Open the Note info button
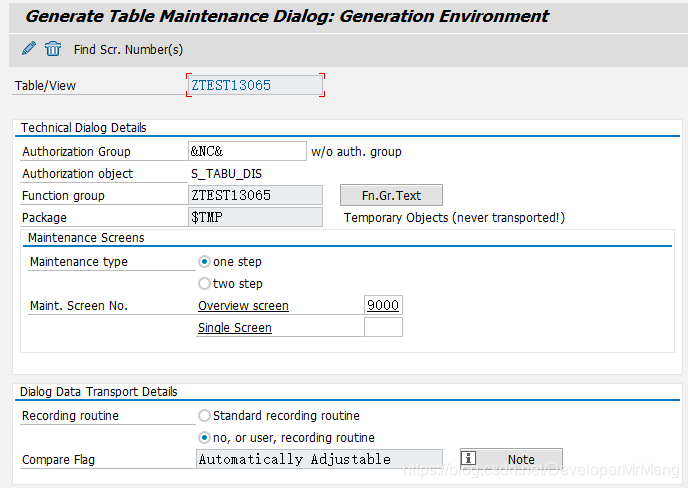The image size is (688, 488). 511,460
